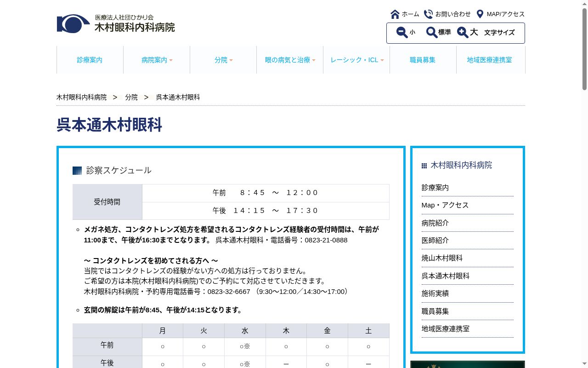Click the 水 column header in schedule
Viewport: 588px width, 368px height.
click(x=245, y=331)
